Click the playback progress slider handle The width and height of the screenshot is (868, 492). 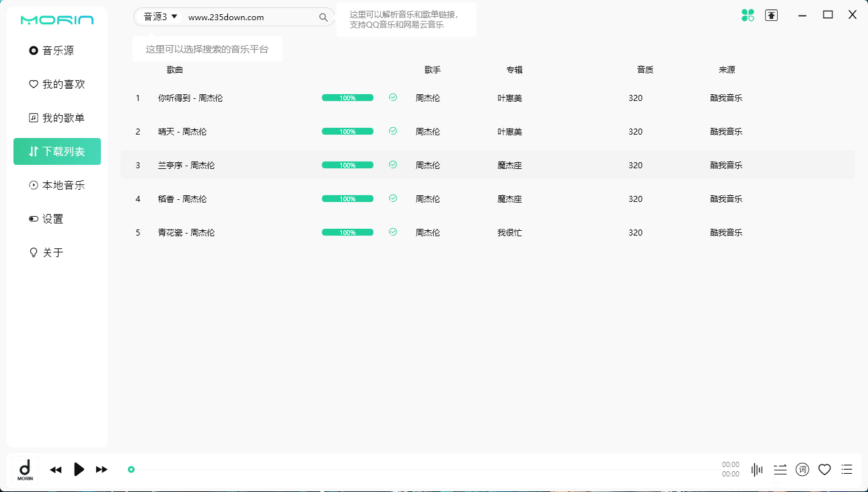131,470
